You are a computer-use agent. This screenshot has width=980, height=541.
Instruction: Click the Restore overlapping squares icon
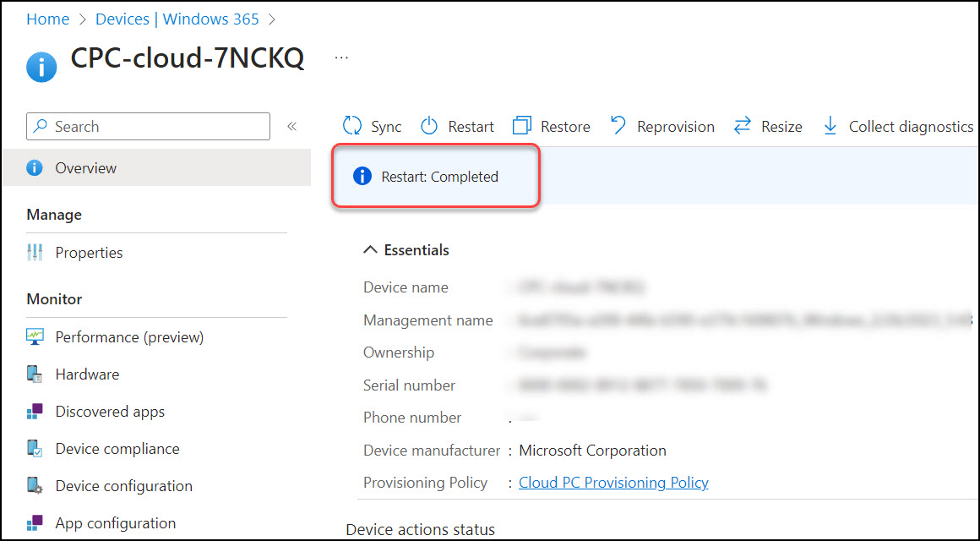521,126
